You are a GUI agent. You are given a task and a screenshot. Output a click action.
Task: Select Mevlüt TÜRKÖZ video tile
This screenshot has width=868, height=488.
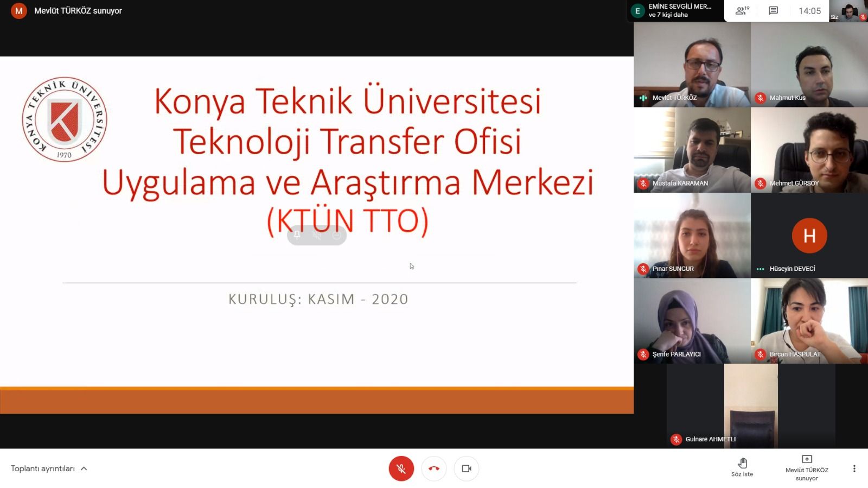[692, 64]
